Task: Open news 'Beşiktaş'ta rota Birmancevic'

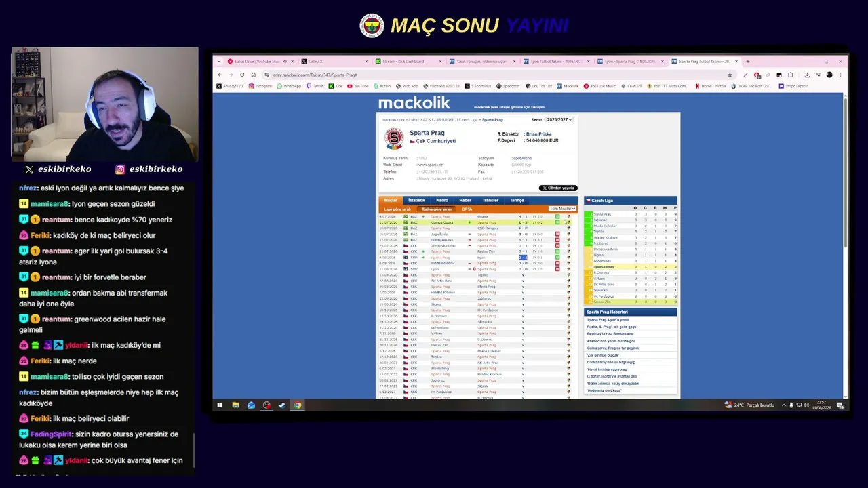Action: 610,334
